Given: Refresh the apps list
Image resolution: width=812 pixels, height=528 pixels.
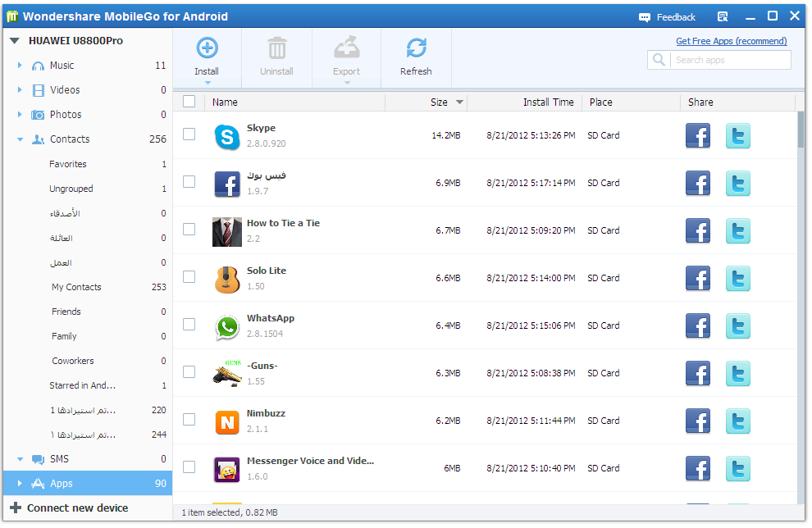Looking at the screenshot, I should click(416, 48).
